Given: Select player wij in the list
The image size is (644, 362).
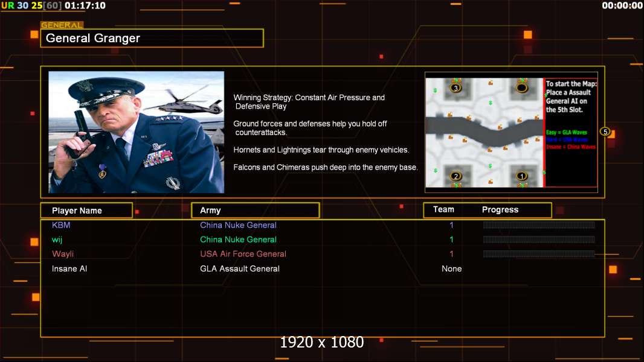Looking at the screenshot, I should (x=57, y=240).
